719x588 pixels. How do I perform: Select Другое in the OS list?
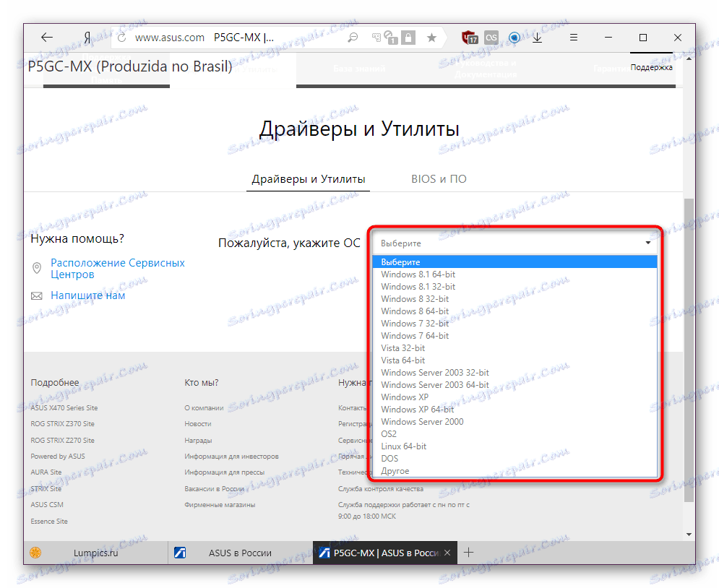(x=515, y=471)
